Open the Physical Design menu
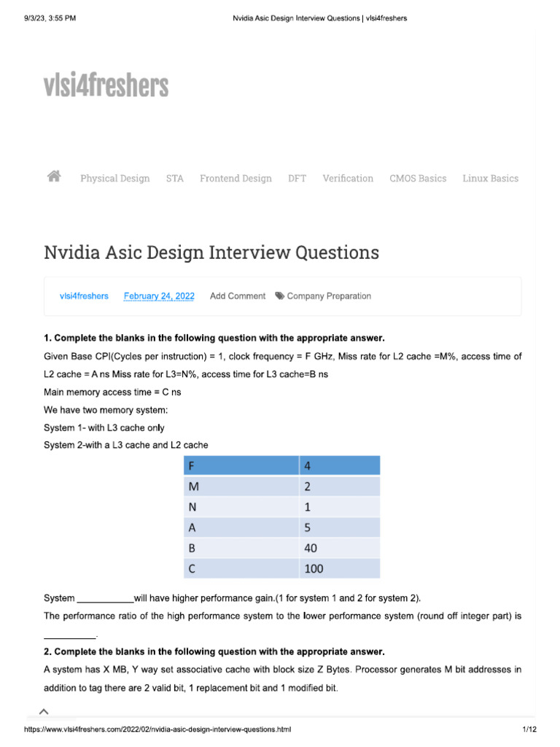 (114, 178)
